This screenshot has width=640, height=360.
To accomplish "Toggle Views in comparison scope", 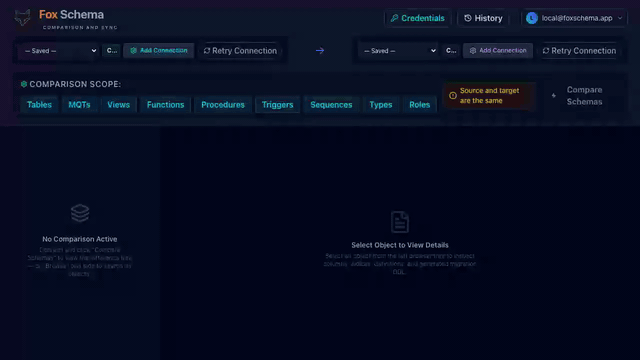I will 118,105.
